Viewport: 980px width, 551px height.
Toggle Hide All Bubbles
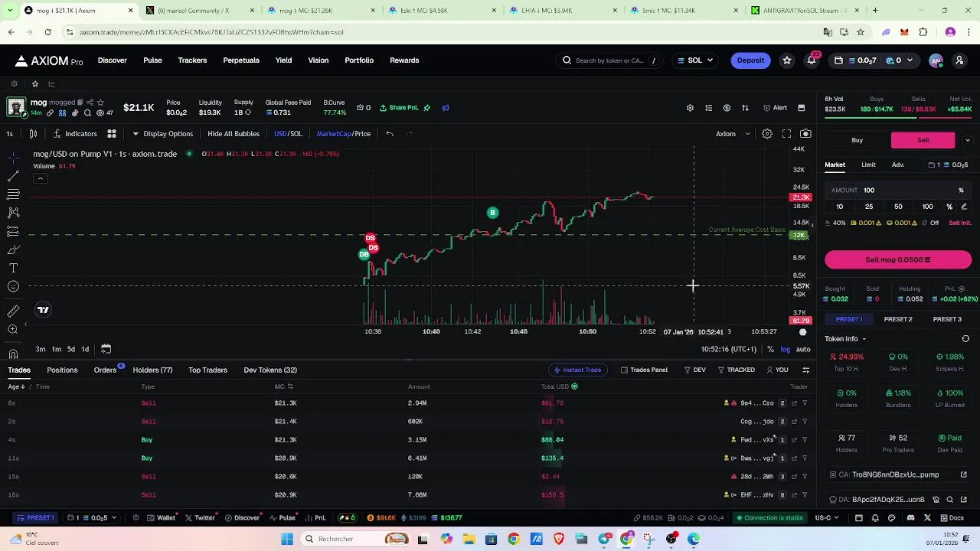[234, 134]
